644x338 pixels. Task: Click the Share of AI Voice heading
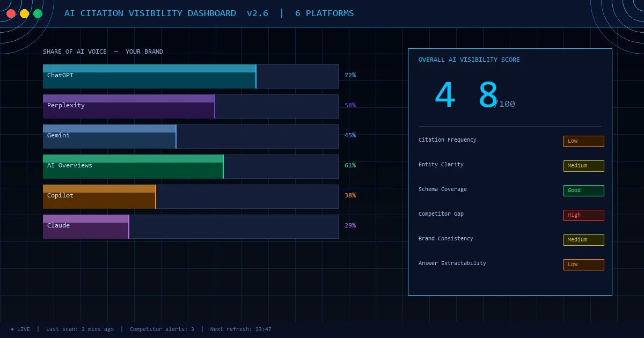pyautogui.click(x=103, y=52)
